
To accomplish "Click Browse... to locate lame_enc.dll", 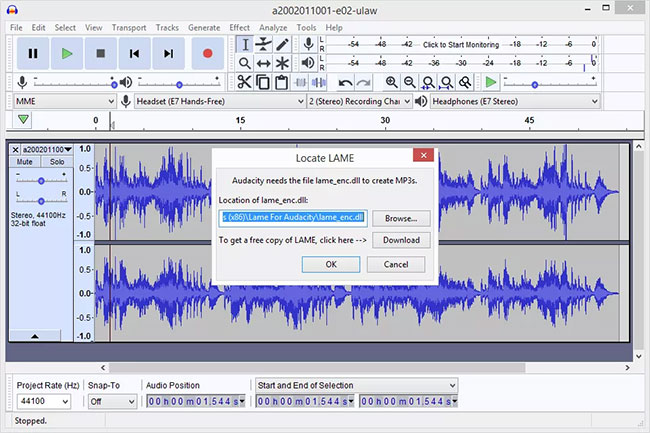I will click(401, 218).
